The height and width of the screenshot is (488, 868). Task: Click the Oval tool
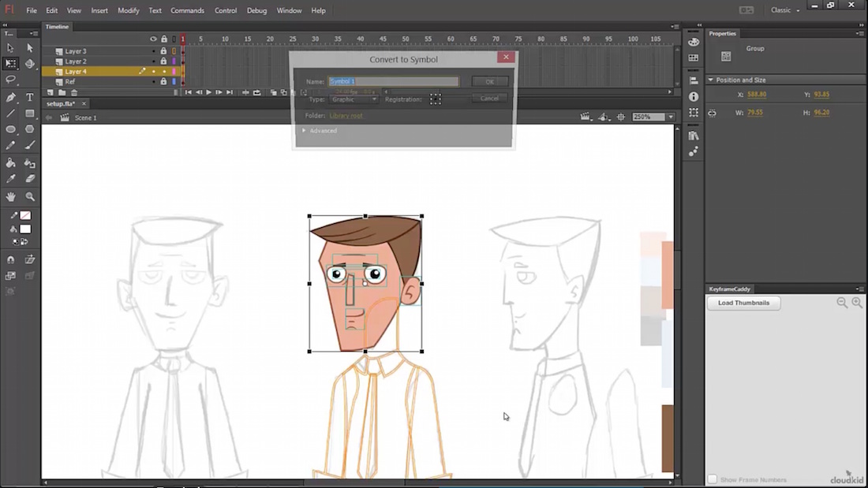point(11,129)
